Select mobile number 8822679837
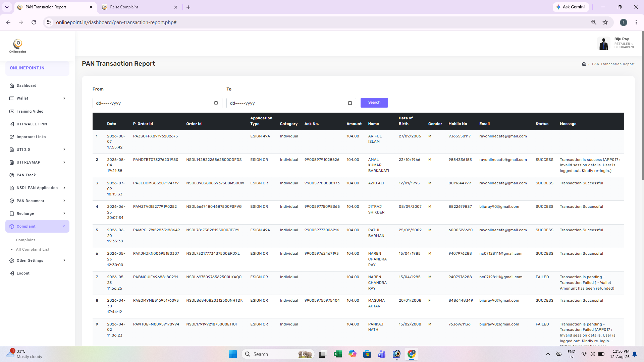This screenshot has width=644, height=362. pos(460,206)
